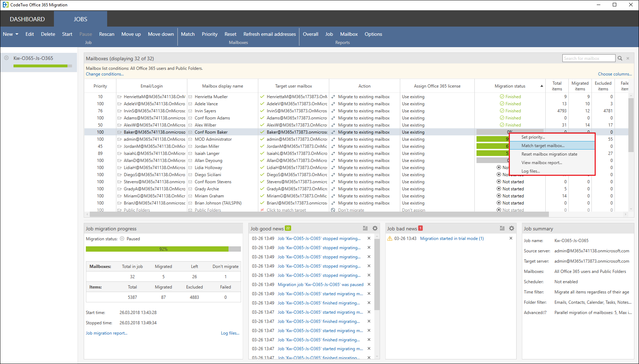Click green checkmark on HenriettaM target mailbox
Screen dimensions: 639x364
tap(262, 96)
